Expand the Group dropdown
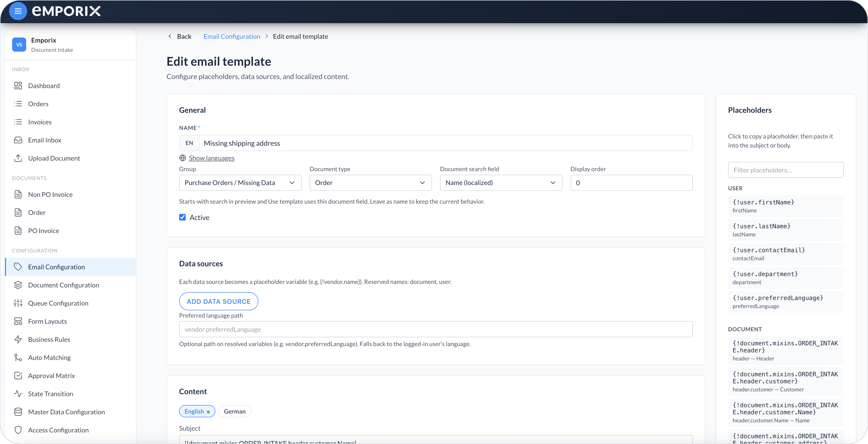 click(240, 183)
